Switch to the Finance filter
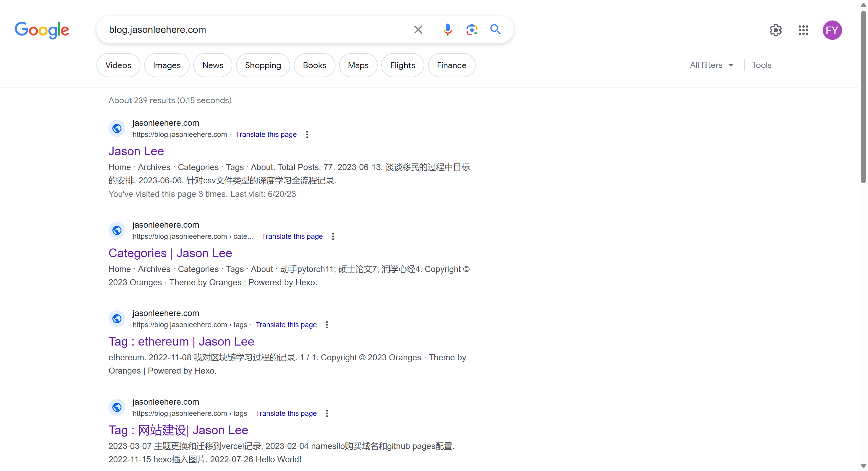This screenshot has height=471, width=868. [451, 65]
